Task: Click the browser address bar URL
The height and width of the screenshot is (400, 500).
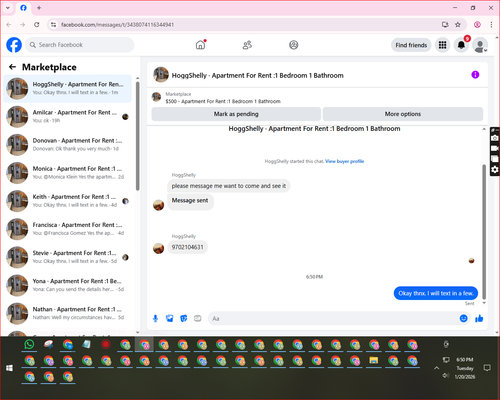Action: point(117,25)
